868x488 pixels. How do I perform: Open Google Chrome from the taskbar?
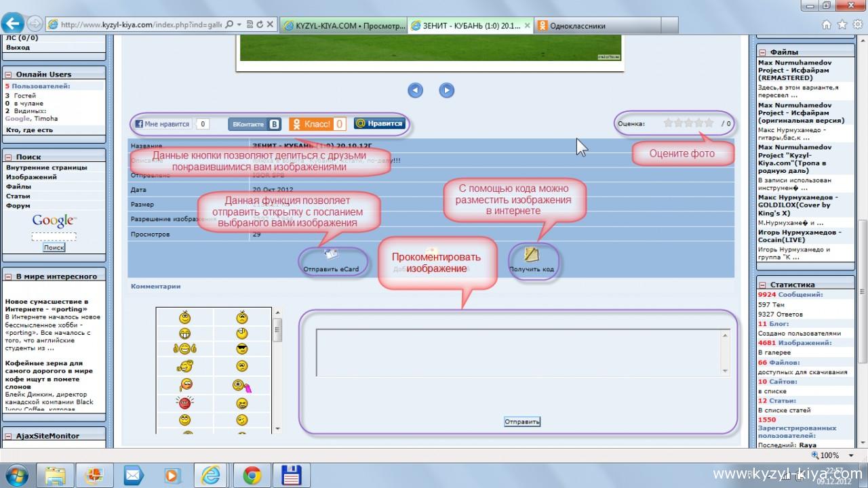pyautogui.click(x=252, y=475)
